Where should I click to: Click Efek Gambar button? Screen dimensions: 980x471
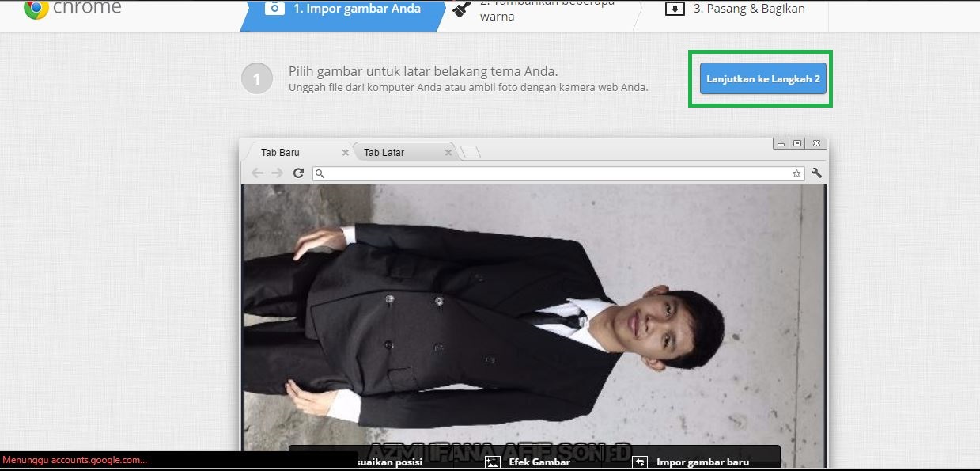click(x=528, y=462)
